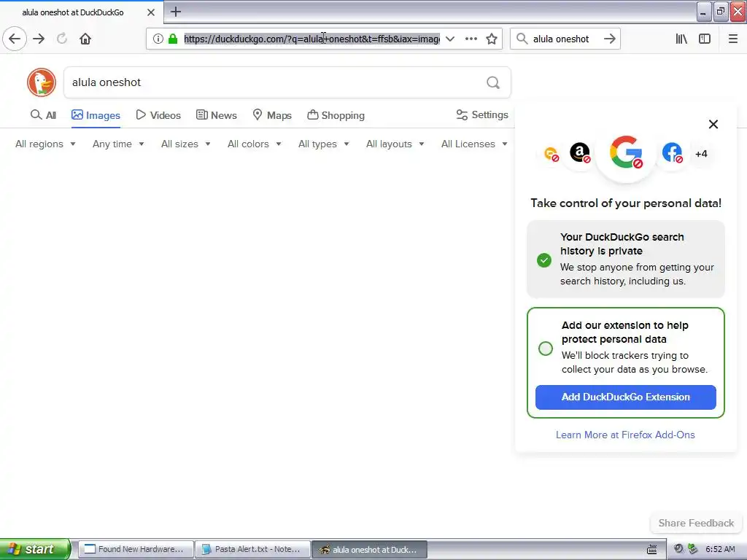Image resolution: width=747 pixels, height=560 pixels.
Task: Switch to the News tab
Action: coord(216,115)
